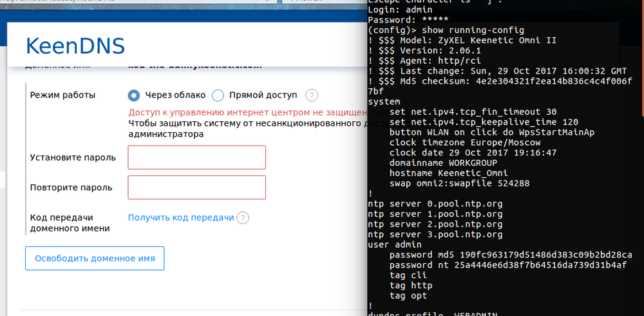Select terminal line "password md5 190fc963..."
644x316 pixels.
click(x=511, y=255)
